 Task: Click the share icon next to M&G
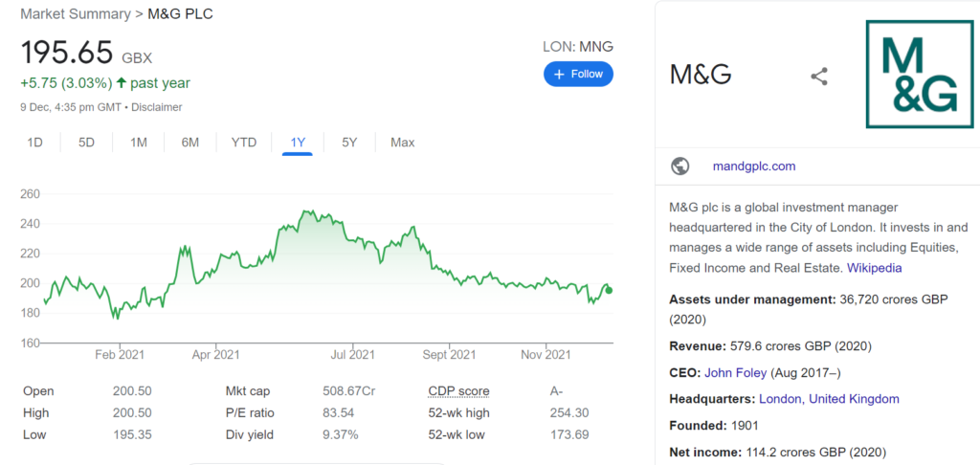coord(819,77)
